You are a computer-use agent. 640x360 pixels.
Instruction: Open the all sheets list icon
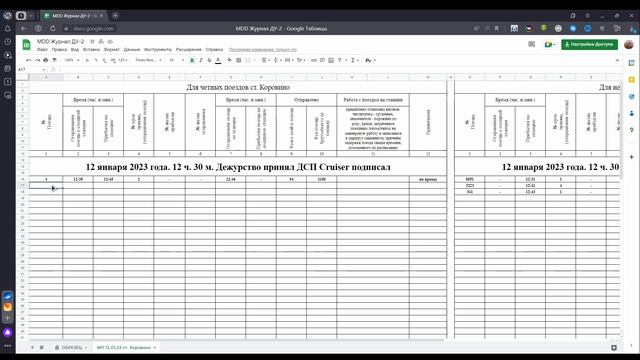pos(42,347)
